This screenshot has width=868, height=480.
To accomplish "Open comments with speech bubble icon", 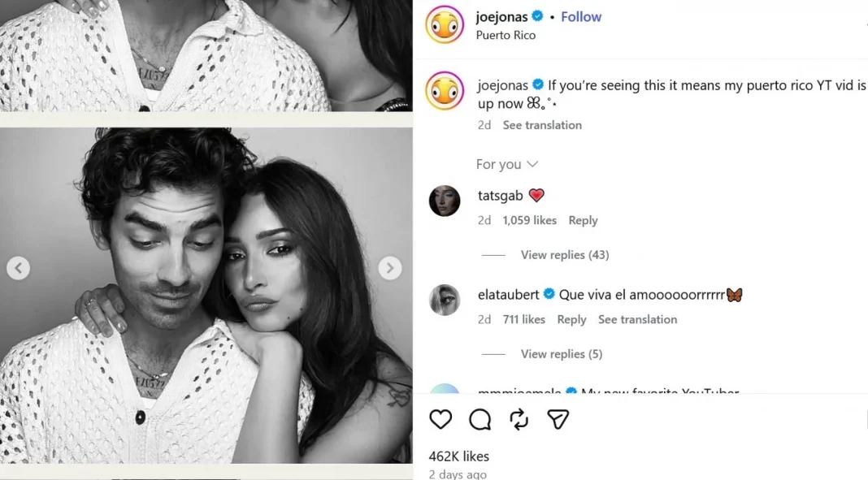I will (x=480, y=419).
